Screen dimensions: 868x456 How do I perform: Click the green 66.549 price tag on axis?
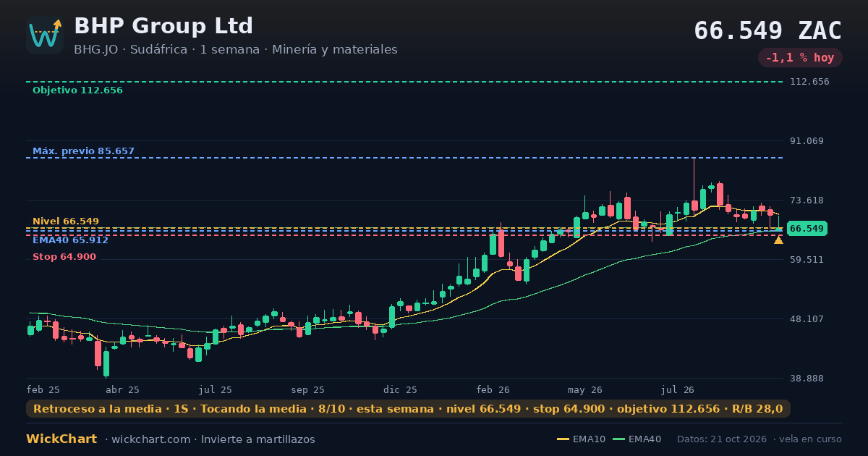pyautogui.click(x=807, y=229)
